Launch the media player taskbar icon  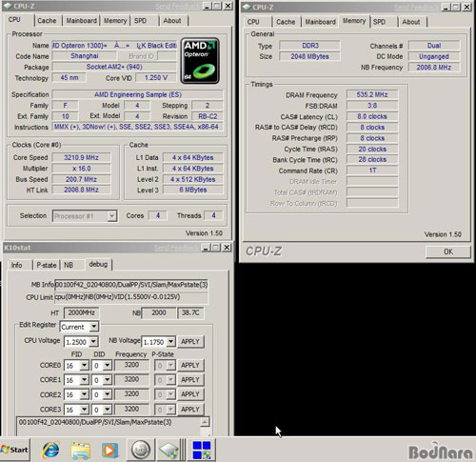pos(109,451)
